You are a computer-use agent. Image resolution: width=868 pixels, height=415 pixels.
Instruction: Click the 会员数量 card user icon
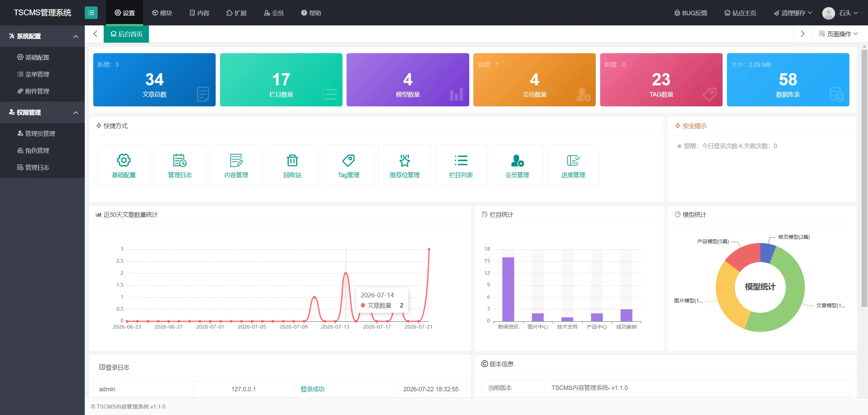(x=583, y=94)
